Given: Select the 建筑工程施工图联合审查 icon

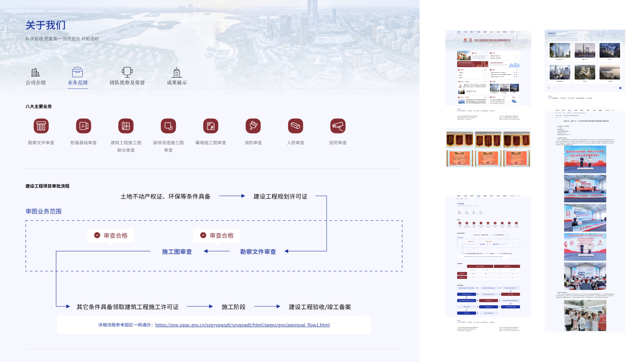Looking at the screenshot, I should [x=126, y=126].
